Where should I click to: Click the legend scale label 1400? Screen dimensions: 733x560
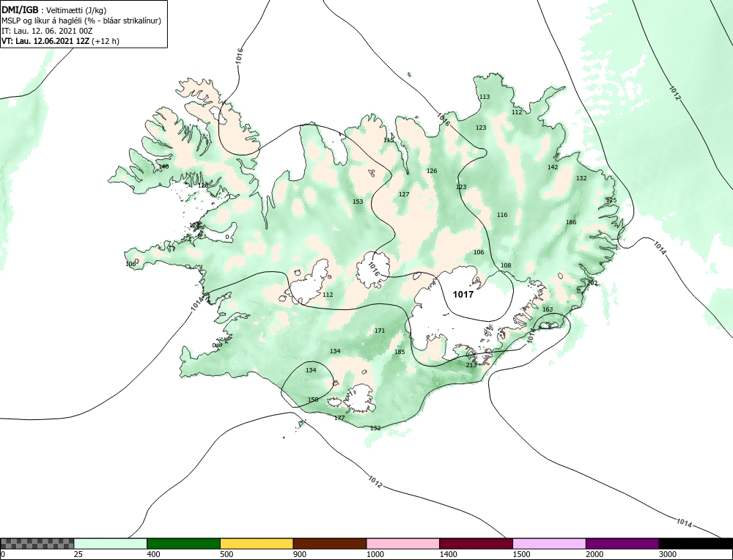click(x=449, y=554)
